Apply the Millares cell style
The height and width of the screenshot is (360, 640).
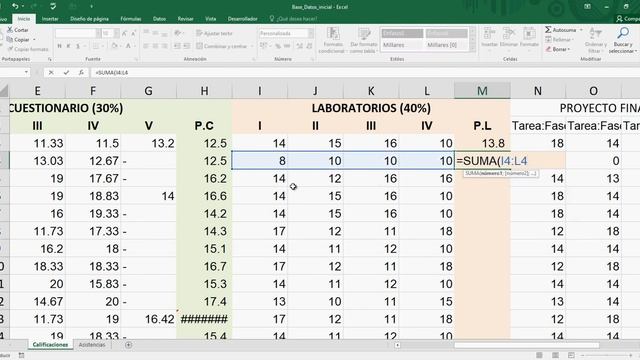402,45
